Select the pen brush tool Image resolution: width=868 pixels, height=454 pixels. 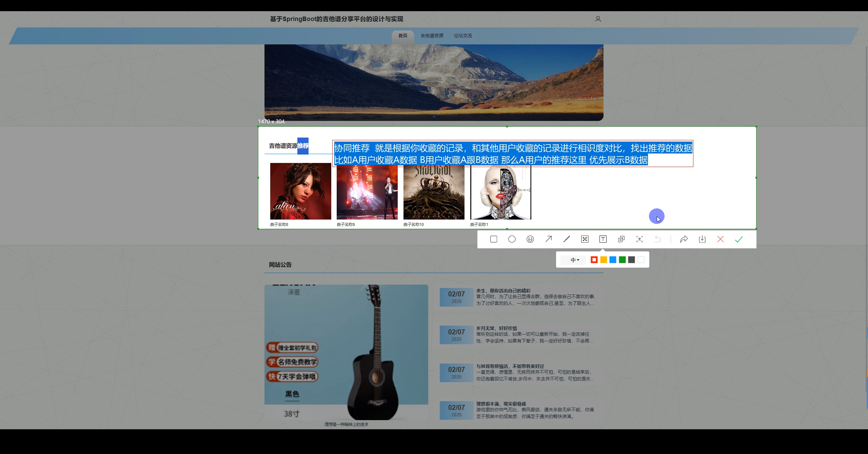(x=567, y=239)
